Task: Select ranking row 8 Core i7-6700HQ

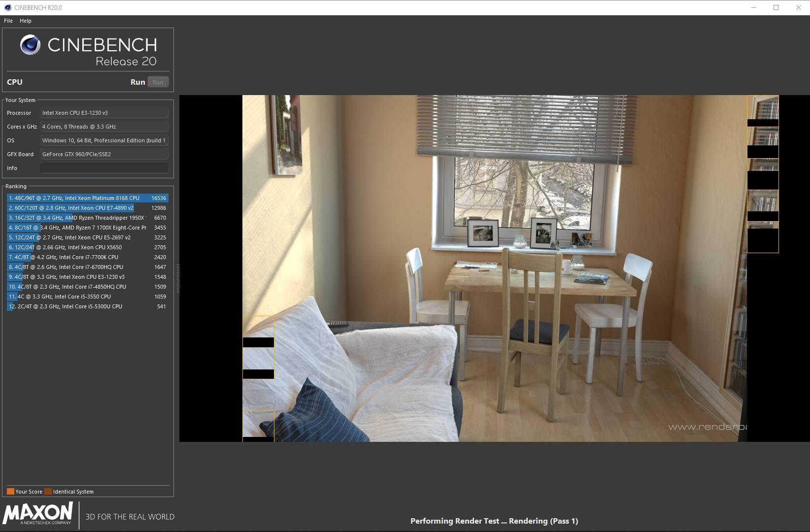Action: point(88,267)
